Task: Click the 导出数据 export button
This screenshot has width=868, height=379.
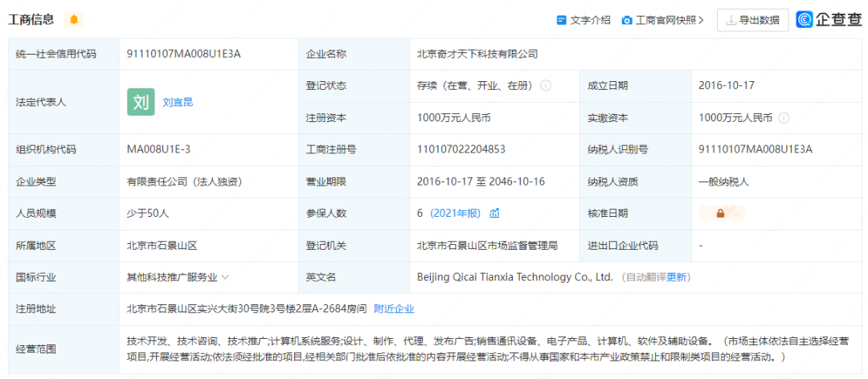Action: [x=753, y=20]
